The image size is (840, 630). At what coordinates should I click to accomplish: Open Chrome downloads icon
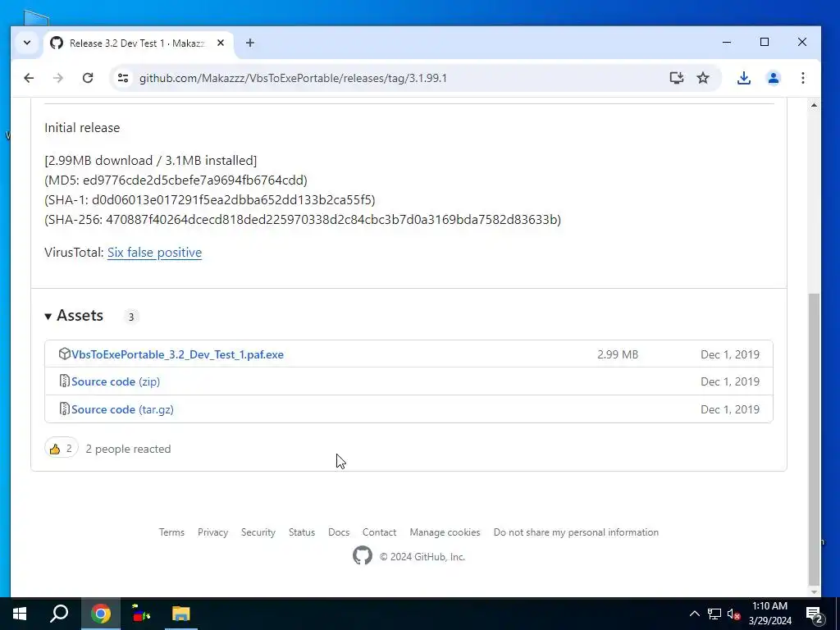pos(743,78)
